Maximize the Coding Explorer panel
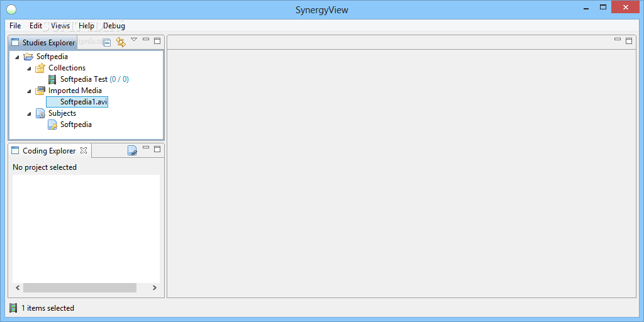The width and height of the screenshot is (644, 322). pos(157,148)
